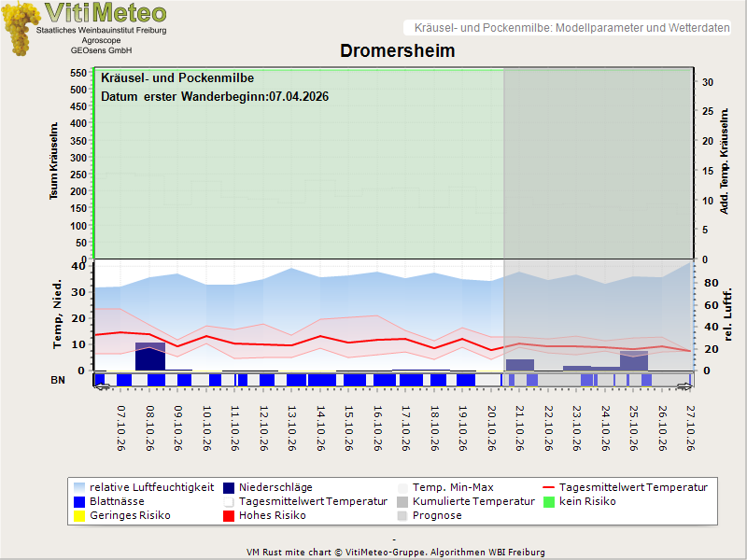Click the 'Dromersheim' chart title
Screen dimensions: 747x560
click(398, 51)
